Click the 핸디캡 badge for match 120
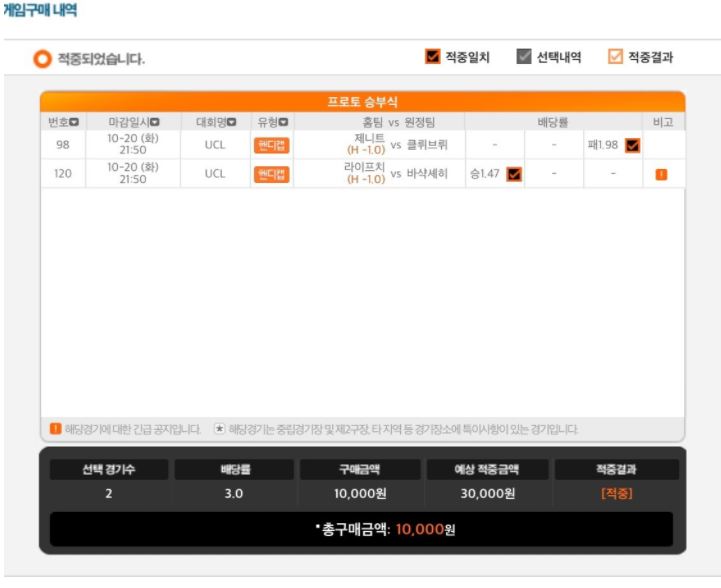This screenshot has height=588, width=721. click(271, 174)
